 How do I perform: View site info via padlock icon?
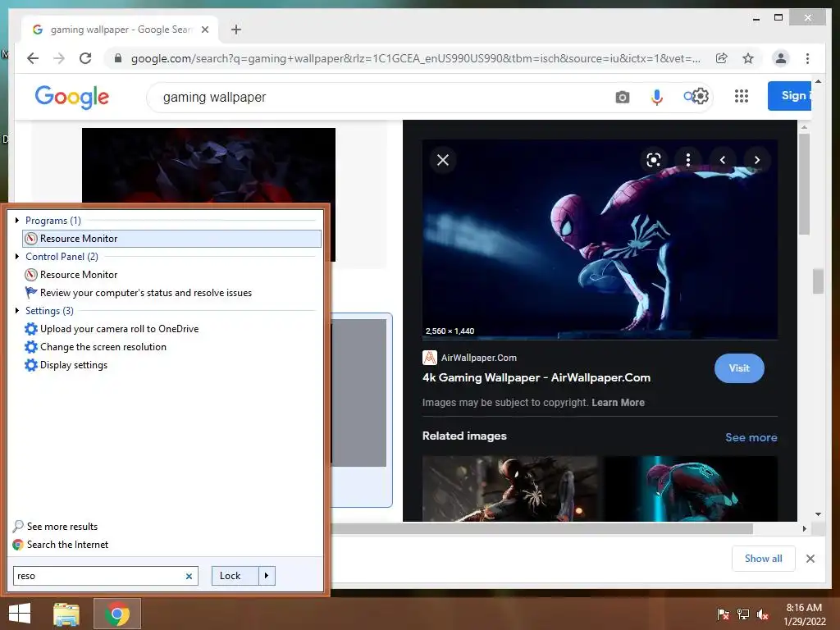point(118,58)
